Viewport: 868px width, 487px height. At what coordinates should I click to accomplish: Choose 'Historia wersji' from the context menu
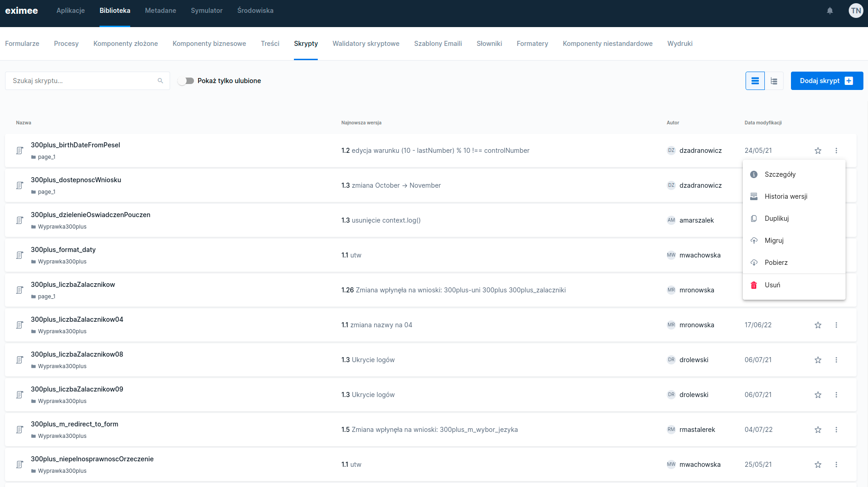point(785,196)
